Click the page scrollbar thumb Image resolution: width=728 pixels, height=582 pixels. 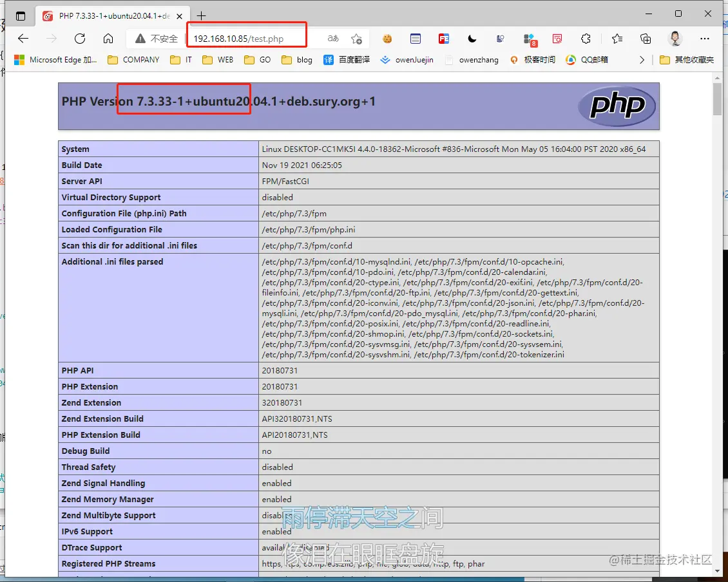[718, 99]
